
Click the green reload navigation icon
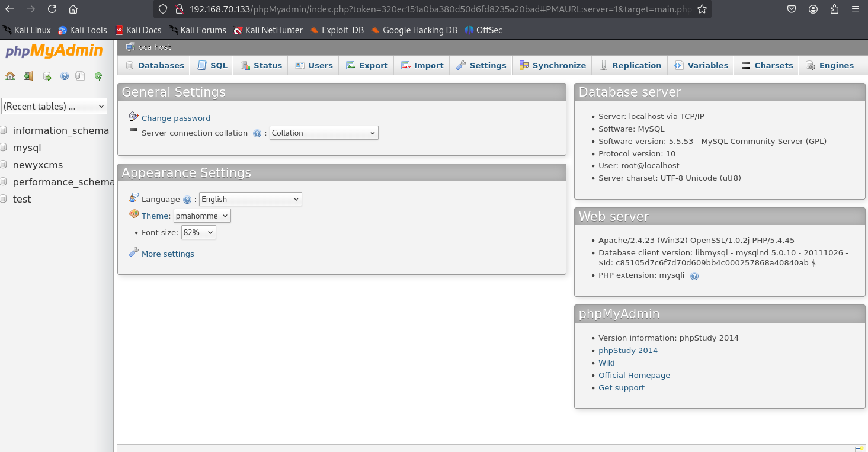[98, 76]
